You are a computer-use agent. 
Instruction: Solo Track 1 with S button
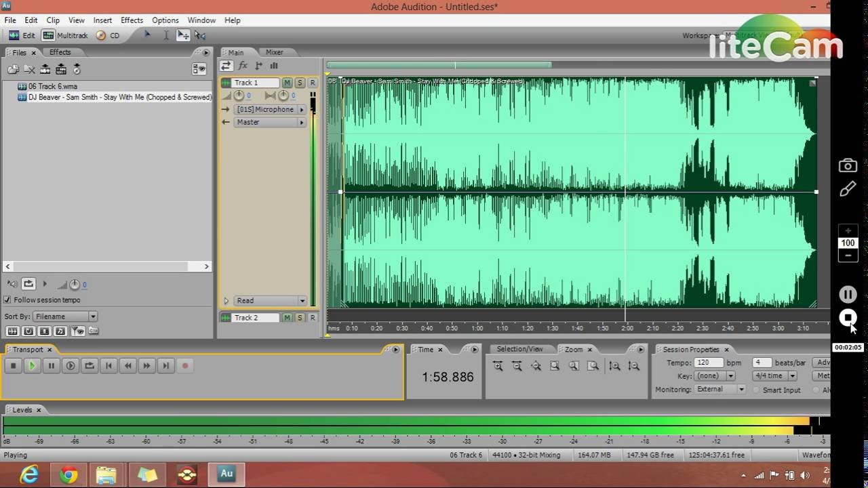[x=300, y=83]
